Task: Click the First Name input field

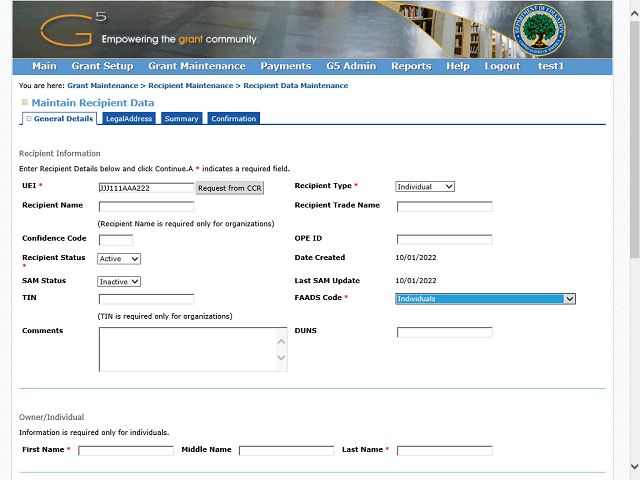Action: 125,451
